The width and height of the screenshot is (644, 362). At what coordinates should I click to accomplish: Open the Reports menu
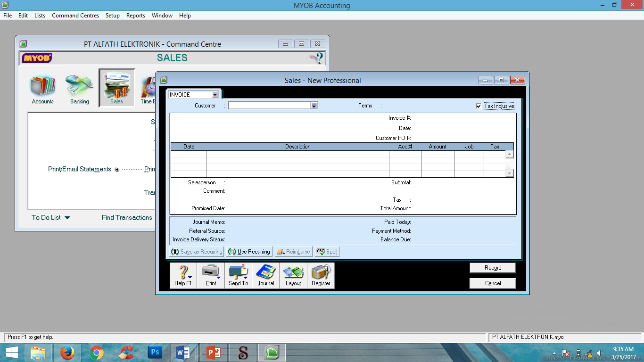pos(136,15)
